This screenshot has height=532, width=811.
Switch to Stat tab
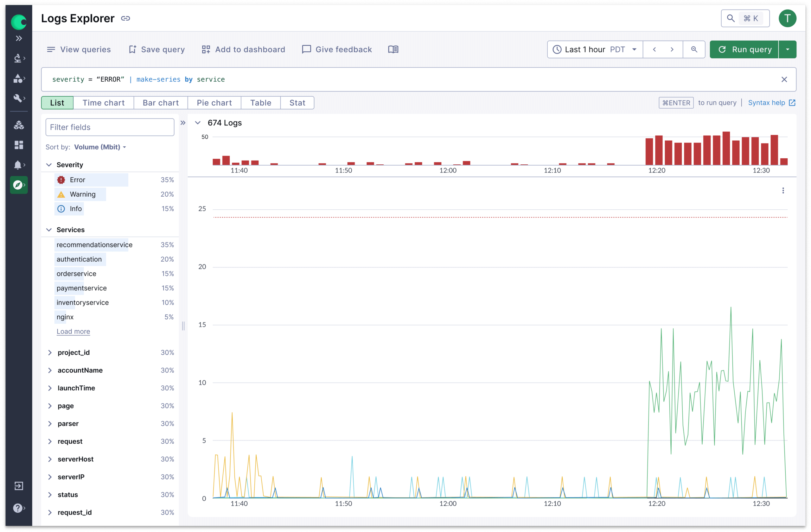297,103
